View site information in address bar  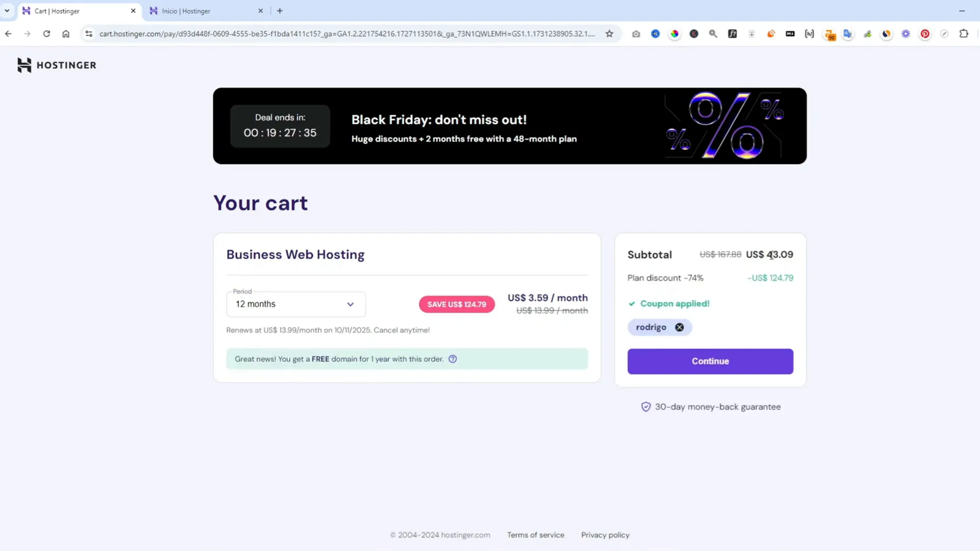(x=89, y=34)
